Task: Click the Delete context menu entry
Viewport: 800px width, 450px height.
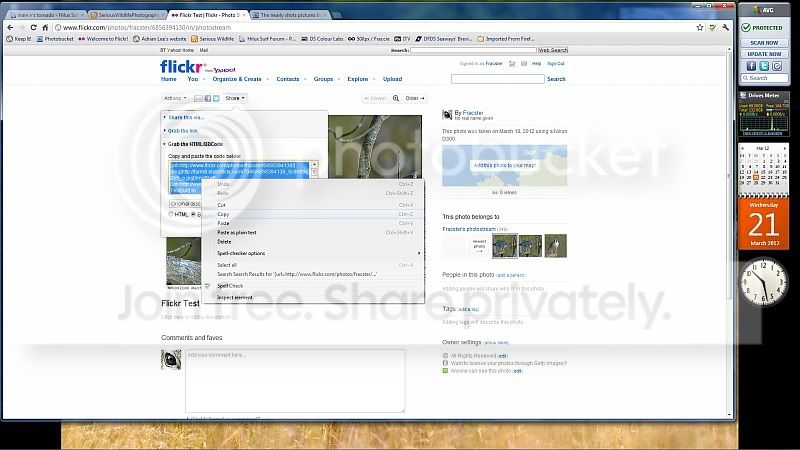Action: [313, 242]
